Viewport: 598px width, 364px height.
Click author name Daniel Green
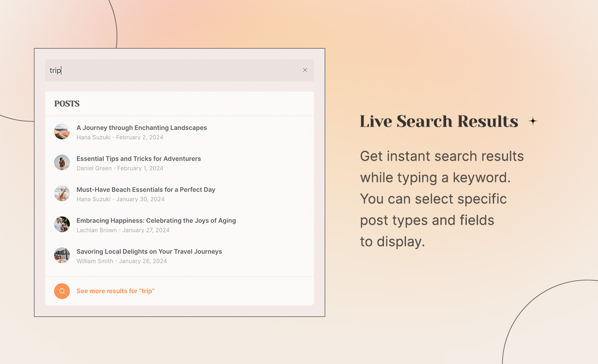(x=94, y=168)
